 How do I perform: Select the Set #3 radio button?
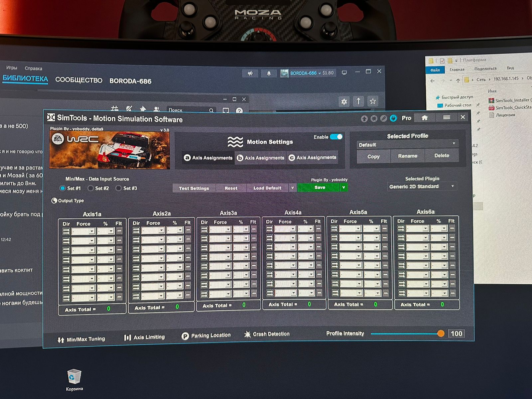[118, 188]
